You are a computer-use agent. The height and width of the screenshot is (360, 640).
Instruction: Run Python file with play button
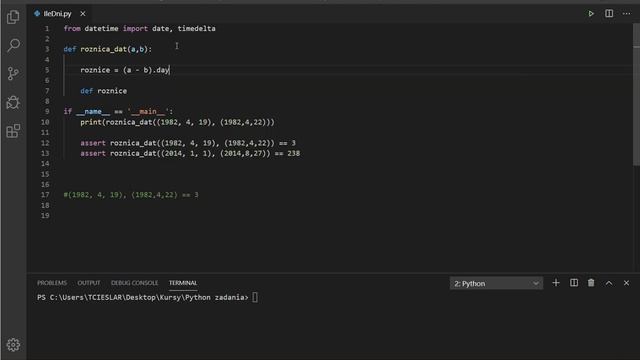point(591,13)
